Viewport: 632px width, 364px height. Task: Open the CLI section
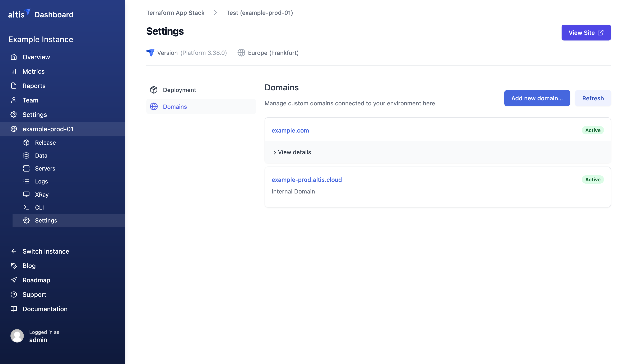pyautogui.click(x=69, y=207)
